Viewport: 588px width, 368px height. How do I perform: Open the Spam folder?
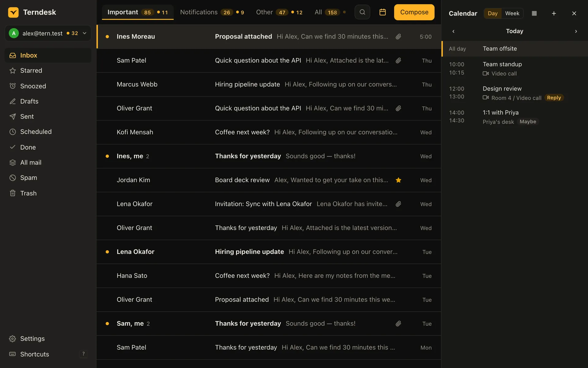[48, 178]
